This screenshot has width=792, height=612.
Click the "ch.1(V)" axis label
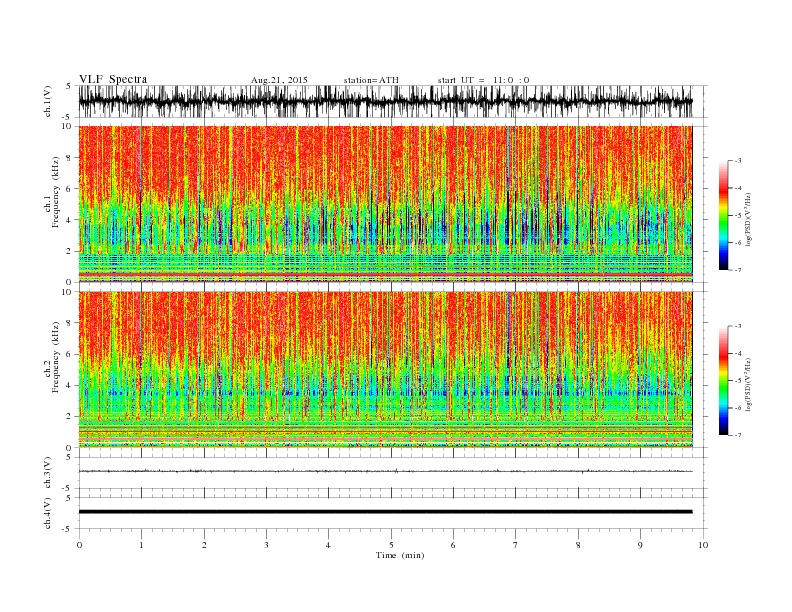[48, 101]
